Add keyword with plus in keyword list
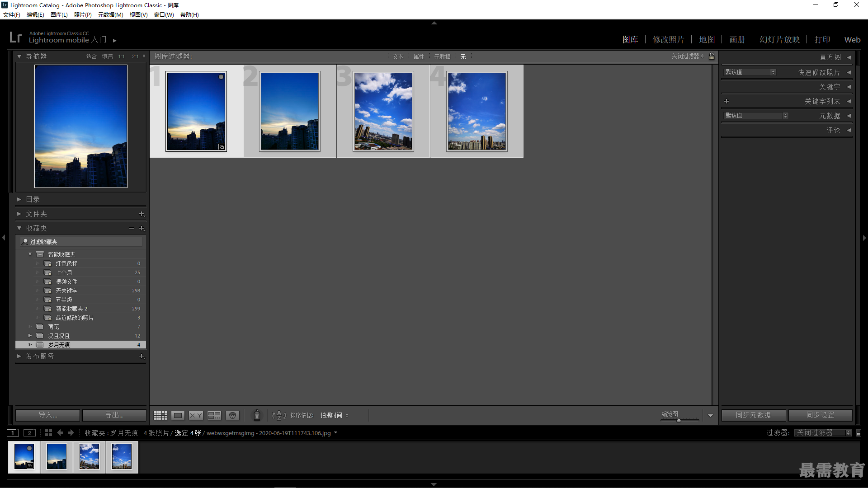Image resolution: width=868 pixels, height=488 pixels. coord(726,101)
